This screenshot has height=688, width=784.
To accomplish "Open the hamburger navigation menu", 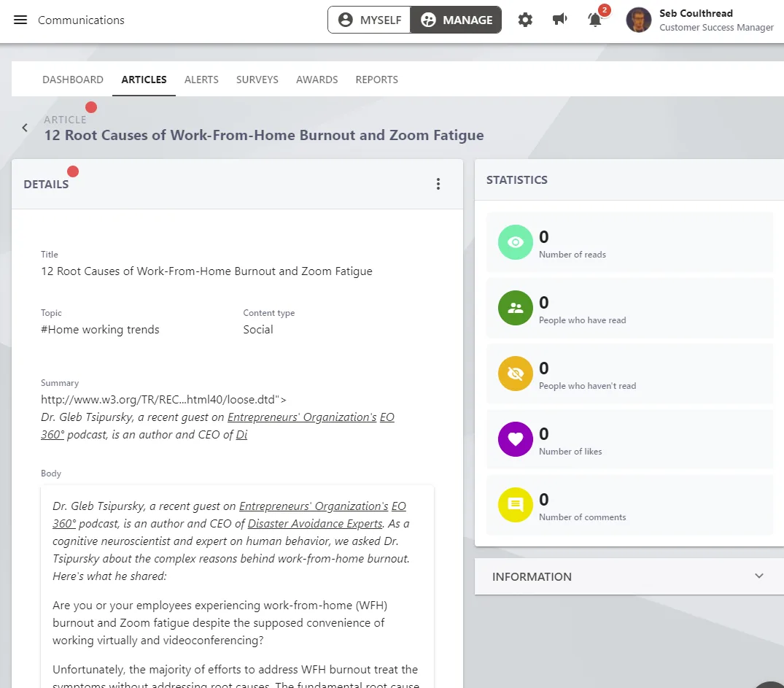I will point(20,20).
